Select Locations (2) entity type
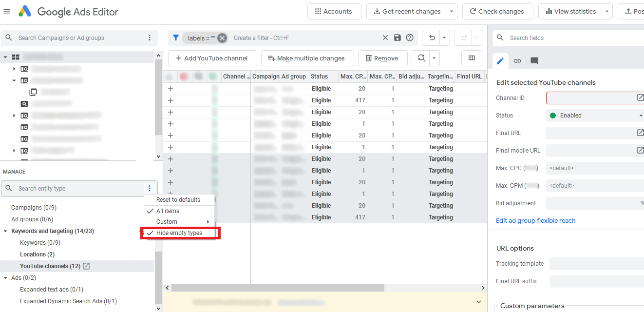Screen dimensions: 644x312 [x=37, y=254]
